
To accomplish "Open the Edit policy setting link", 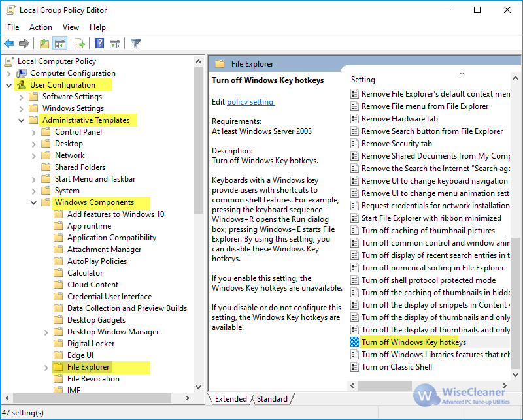I will tap(250, 102).
